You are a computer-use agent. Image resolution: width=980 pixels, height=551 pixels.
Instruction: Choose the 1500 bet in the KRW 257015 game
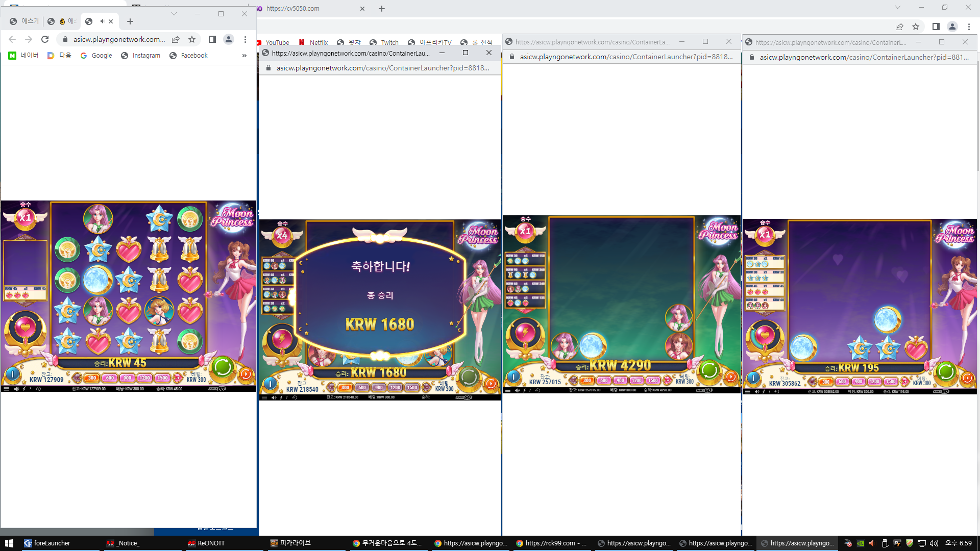pos(653,380)
